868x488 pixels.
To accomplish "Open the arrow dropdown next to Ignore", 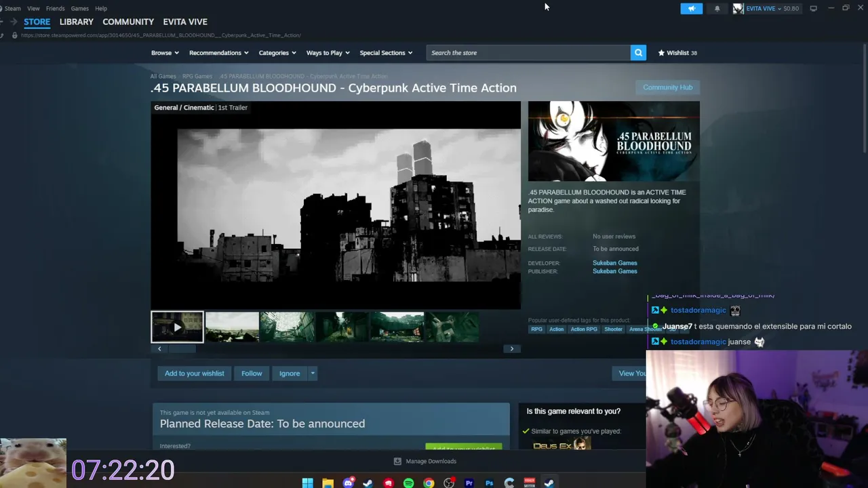I will (313, 373).
